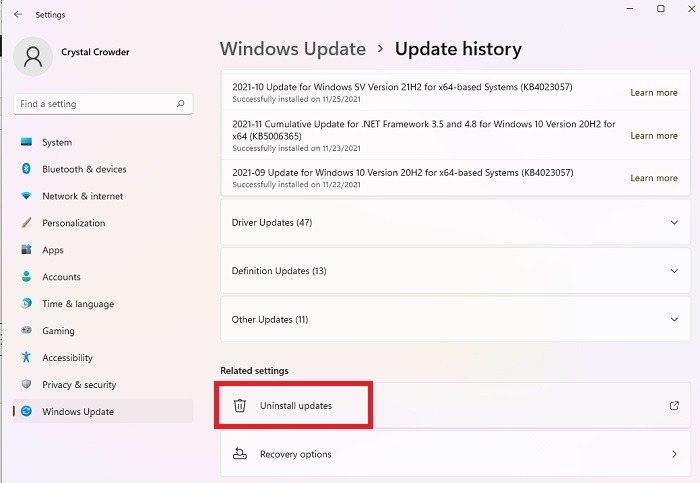700x483 pixels.
Task: Select Time & language in sidebar
Action: point(103,304)
